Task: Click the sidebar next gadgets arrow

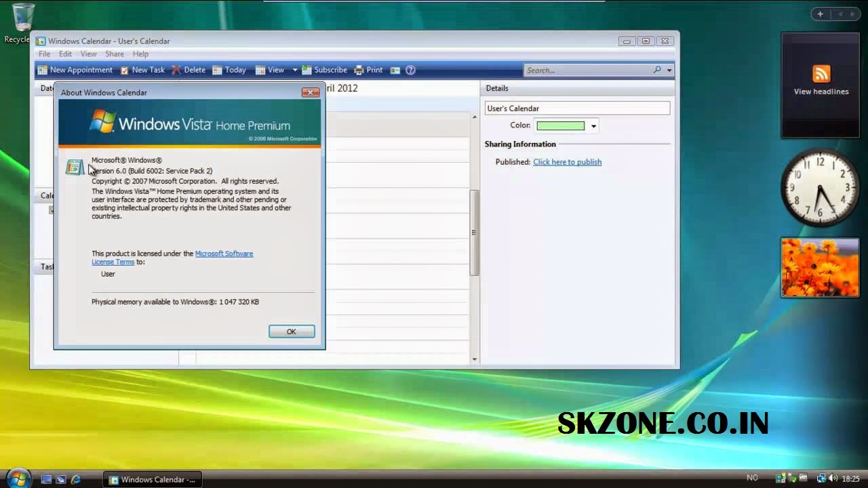Action: 853,14
